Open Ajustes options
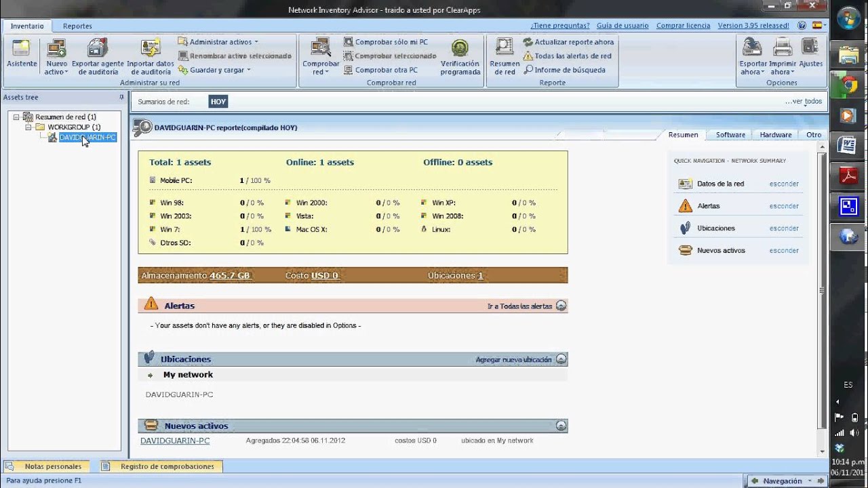 (811, 54)
